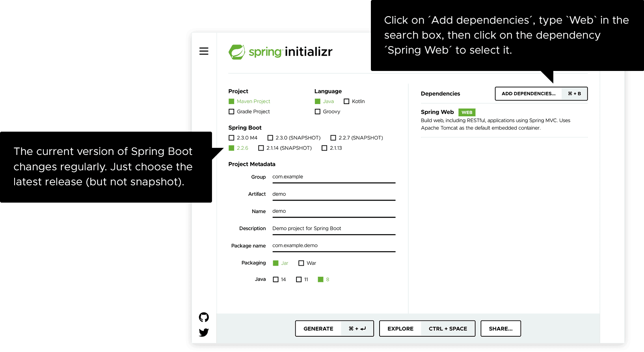This screenshot has height=352, width=644.
Task: Click the green WEB tag badge
Action: pos(467,112)
